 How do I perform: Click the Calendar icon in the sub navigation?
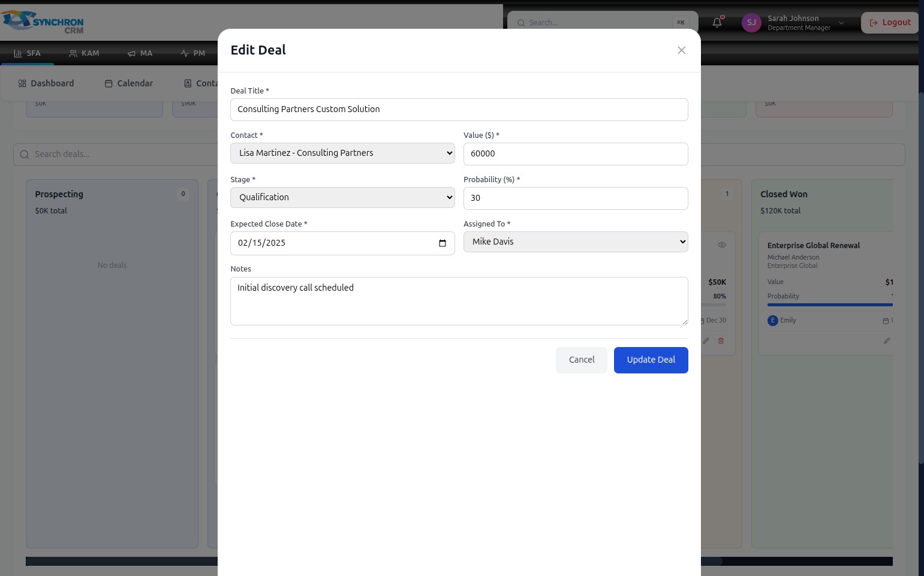tap(109, 83)
